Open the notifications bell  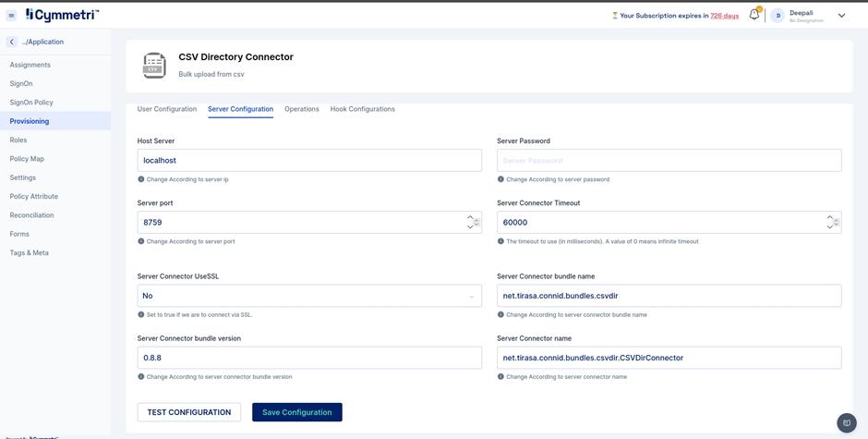754,15
